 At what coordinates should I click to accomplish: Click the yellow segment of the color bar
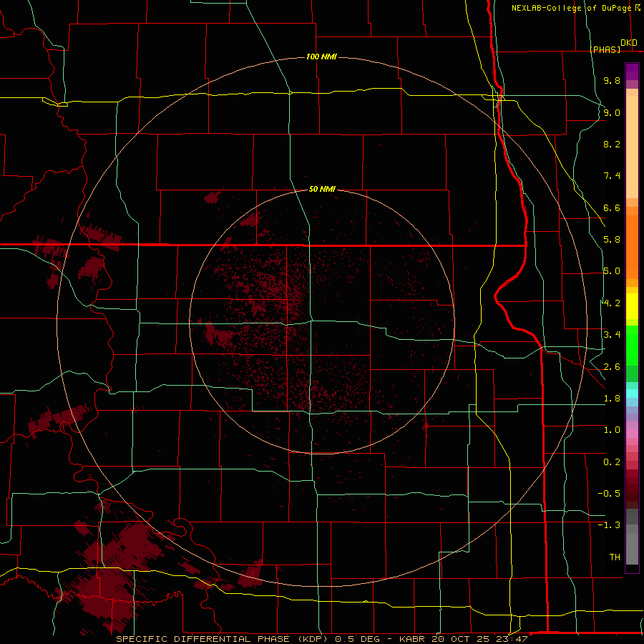(632, 306)
